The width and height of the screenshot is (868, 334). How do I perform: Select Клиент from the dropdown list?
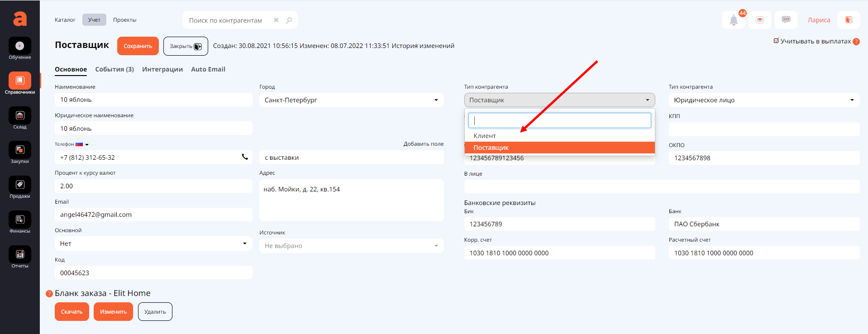click(485, 136)
